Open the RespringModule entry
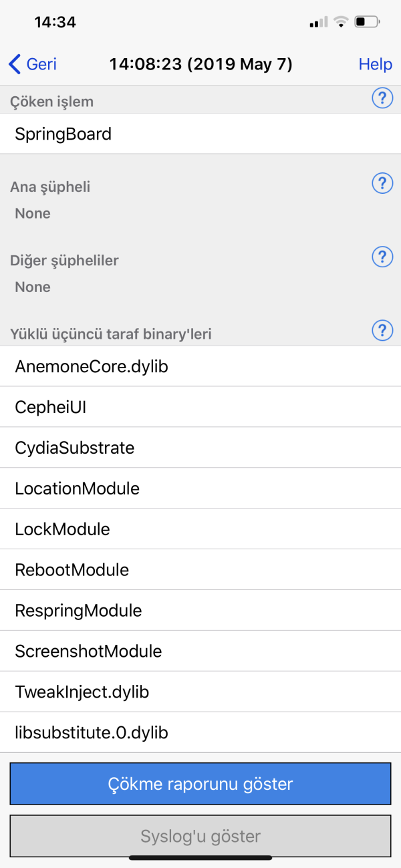 [x=200, y=611]
